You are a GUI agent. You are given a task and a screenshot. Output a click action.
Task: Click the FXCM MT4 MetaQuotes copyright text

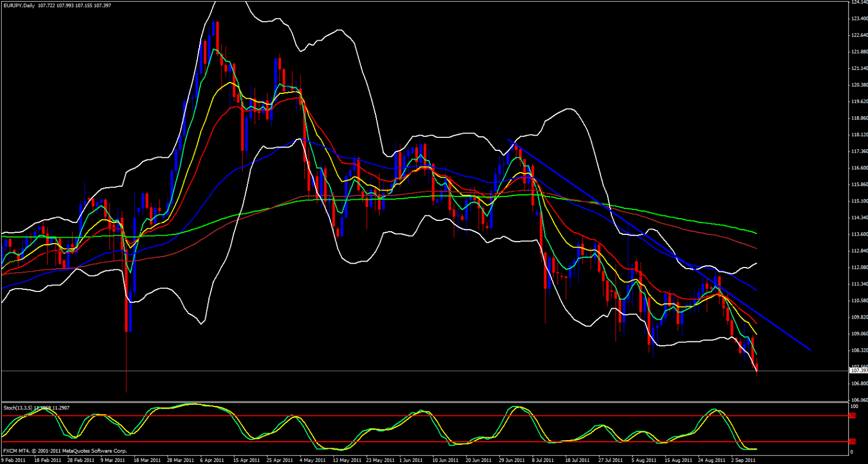point(65,451)
